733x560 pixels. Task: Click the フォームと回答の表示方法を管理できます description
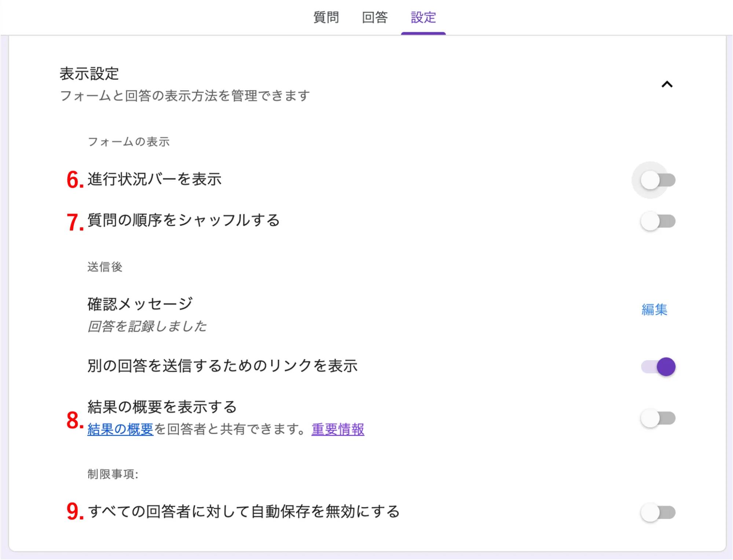coord(185,96)
